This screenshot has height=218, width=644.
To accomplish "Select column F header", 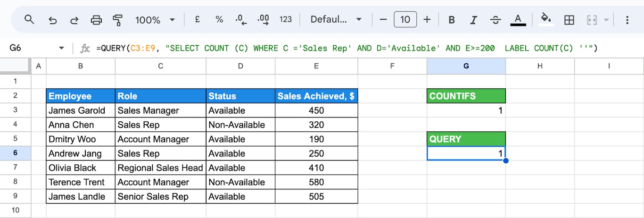I will (x=392, y=67).
